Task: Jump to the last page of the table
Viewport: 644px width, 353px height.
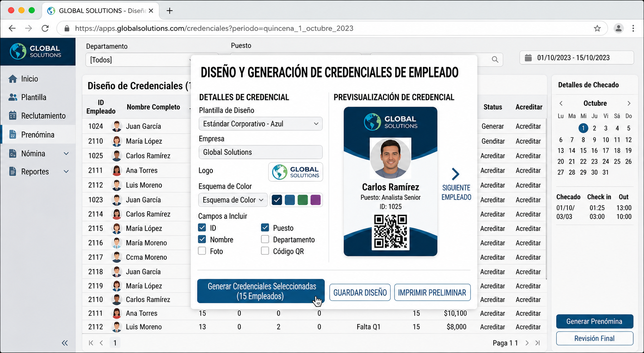Action: 538,343
